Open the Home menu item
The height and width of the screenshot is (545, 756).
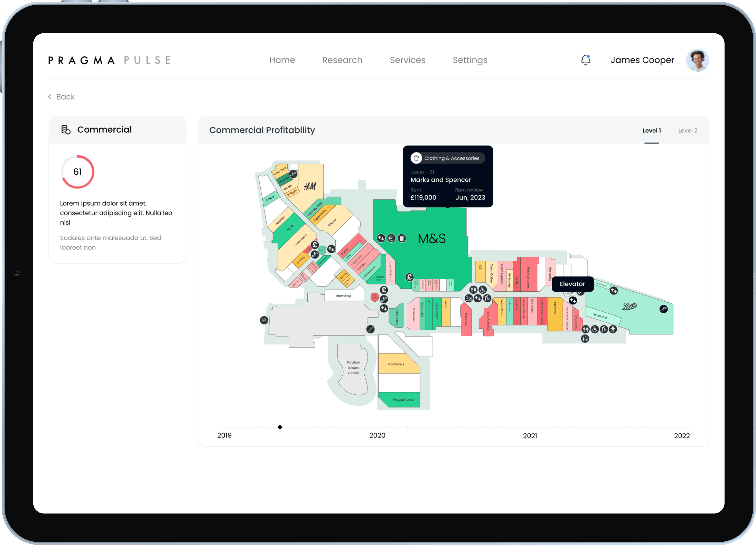point(282,60)
